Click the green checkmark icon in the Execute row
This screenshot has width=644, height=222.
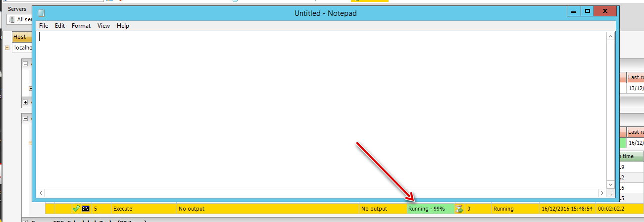tap(76, 209)
